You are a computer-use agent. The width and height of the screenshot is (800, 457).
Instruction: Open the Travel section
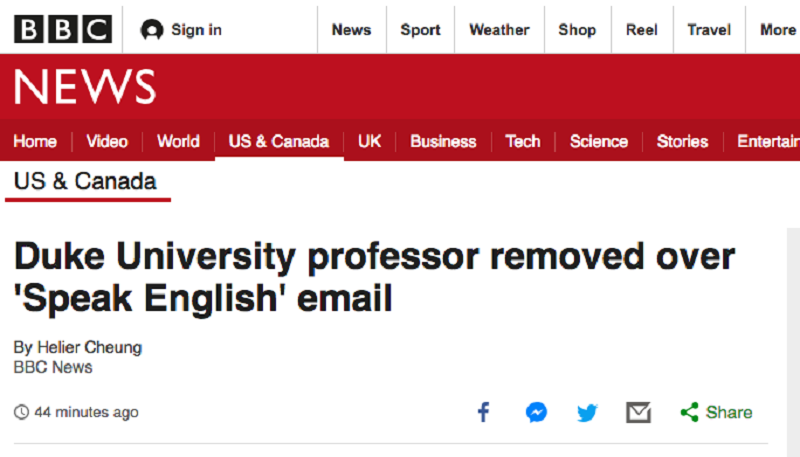tap(709, 29)
